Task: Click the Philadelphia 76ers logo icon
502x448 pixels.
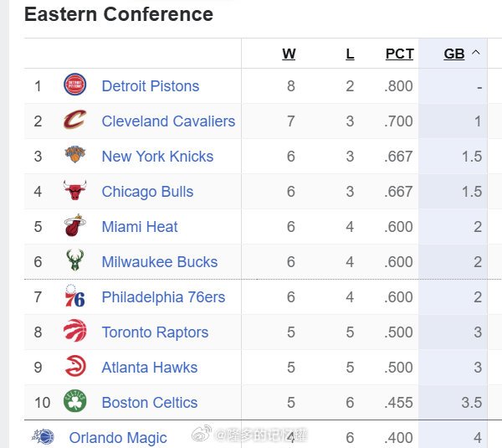Action: click(x=74, y=296)
